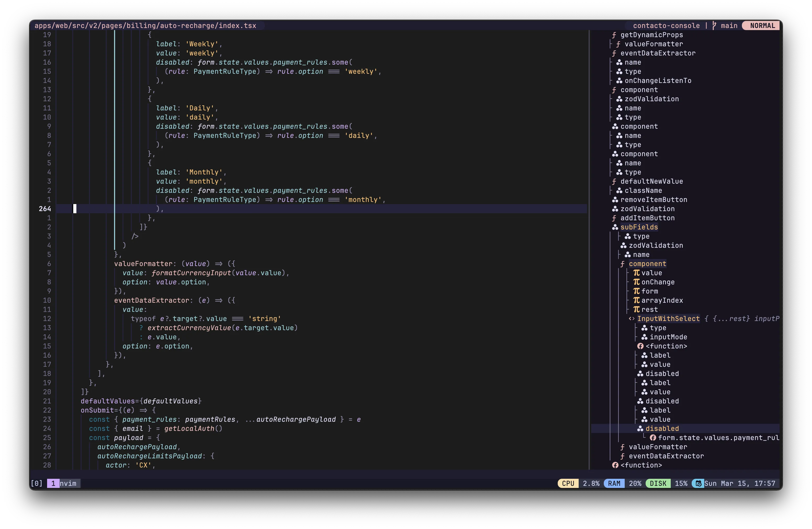Screen dimensions: 812x529
Task: Select the highlighted disabled outline entry
Action: pos(662,428)
